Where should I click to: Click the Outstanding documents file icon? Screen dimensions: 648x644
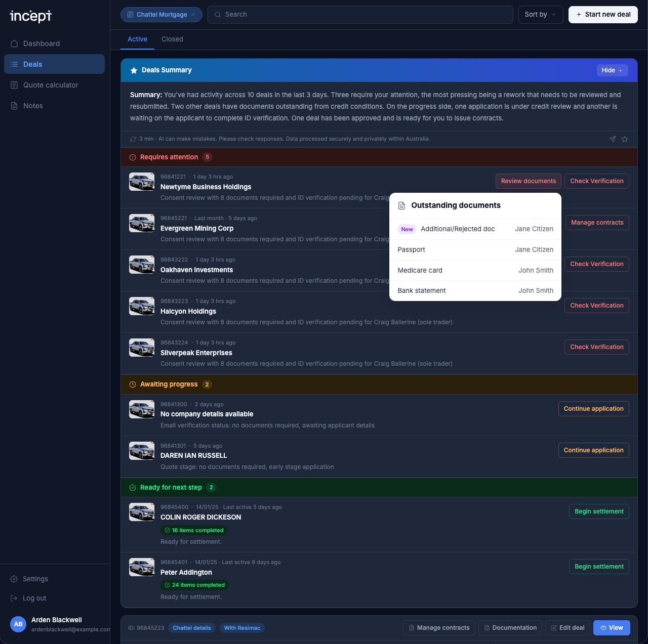(x=401, y=205)
